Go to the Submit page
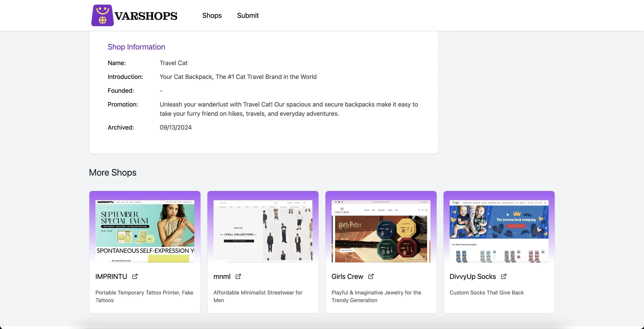 [x=248, y=16]
